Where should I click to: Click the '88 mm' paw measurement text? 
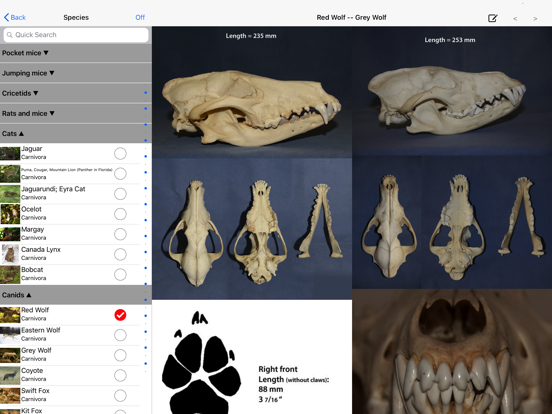tap(270, 389)
